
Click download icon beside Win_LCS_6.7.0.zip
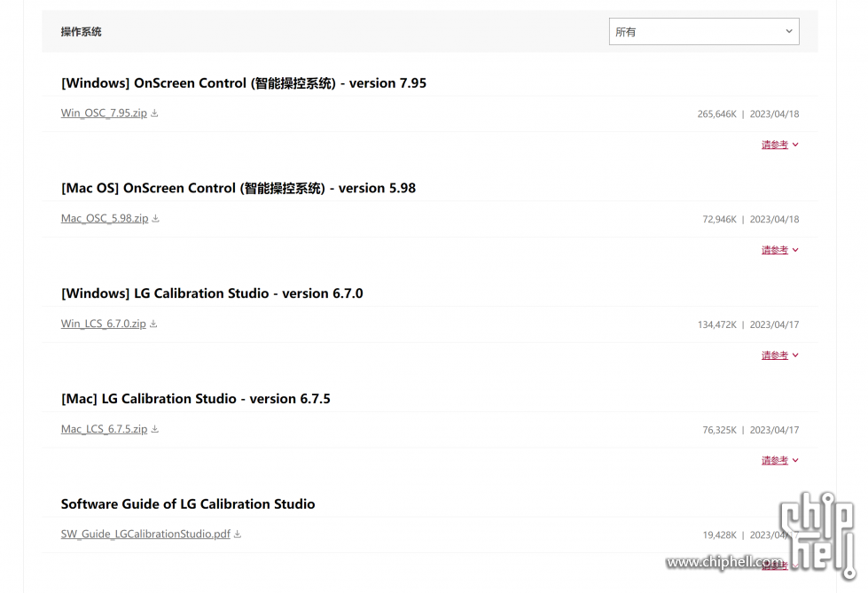[153, 324]
